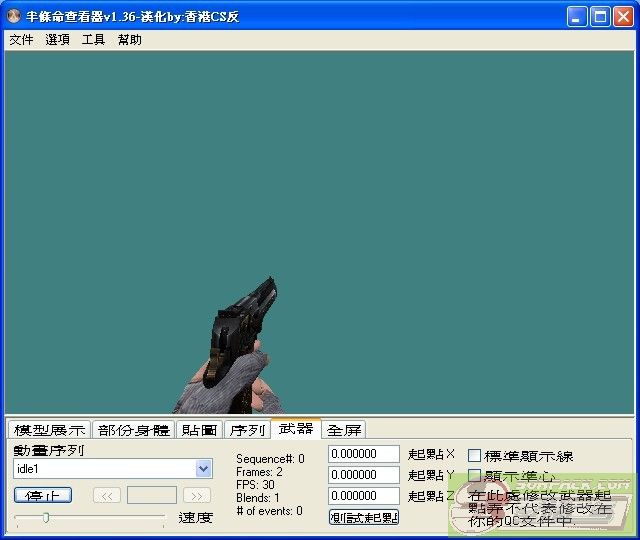Viewport: 640px width, 540px height.
Task: Click the 起點X origin value field
Action: (x=364, y=454)
